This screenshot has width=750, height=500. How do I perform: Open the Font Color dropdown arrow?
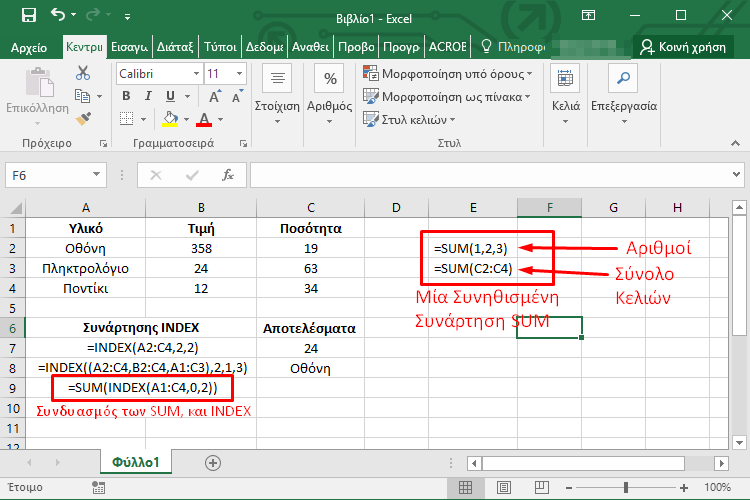pyautogui.click(x=221, y=119)
